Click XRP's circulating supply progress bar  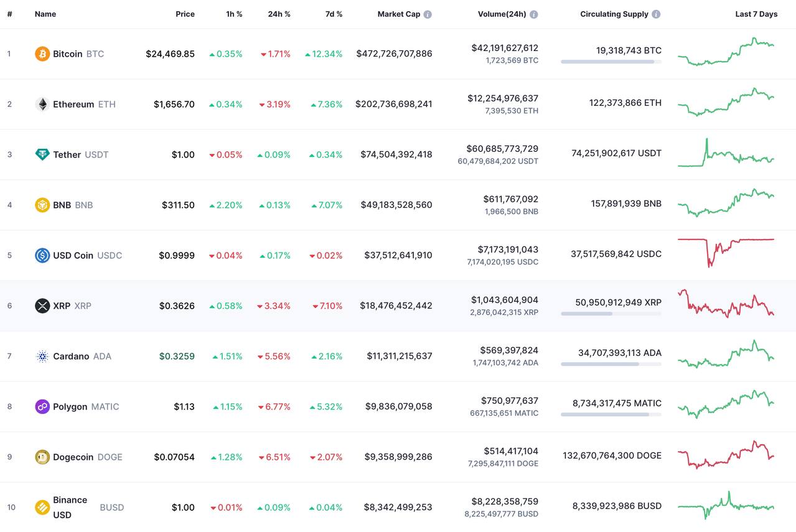(x=611, y=314)
